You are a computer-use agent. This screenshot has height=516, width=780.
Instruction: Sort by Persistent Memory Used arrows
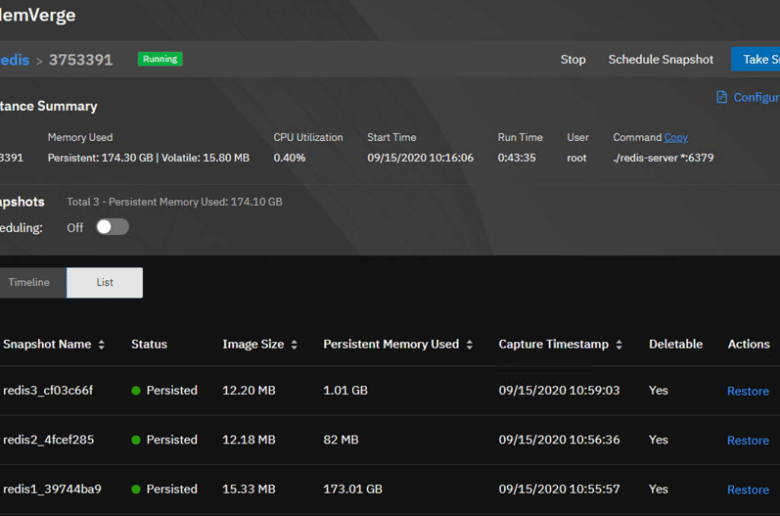pyautogui.click(x=469, y=344)
